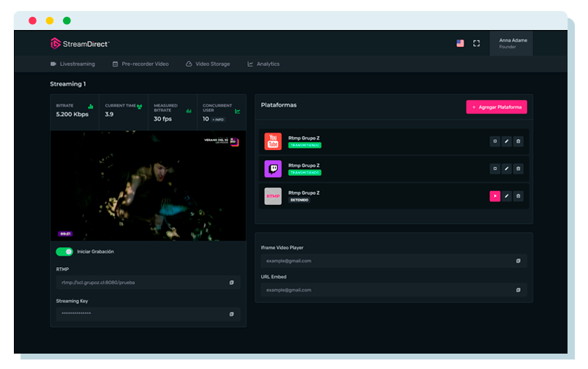Delete the custom RTMP platform entry
Screen dimensions: 588x369
(x=519, y=196)
